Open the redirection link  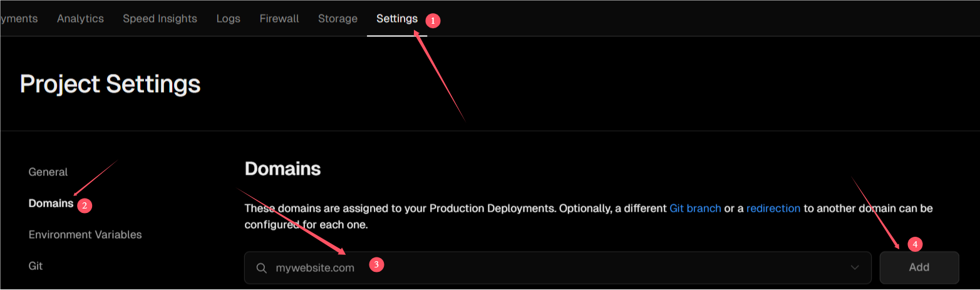(x=773, y=209)
